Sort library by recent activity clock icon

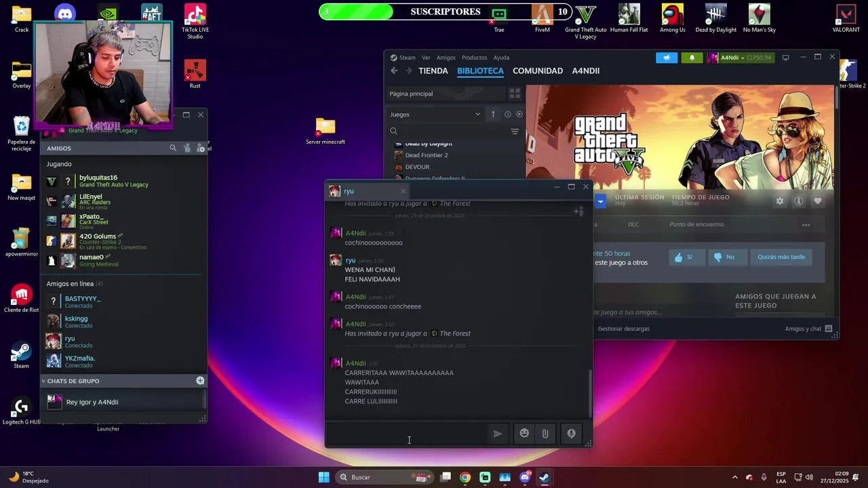coord(507,115)
